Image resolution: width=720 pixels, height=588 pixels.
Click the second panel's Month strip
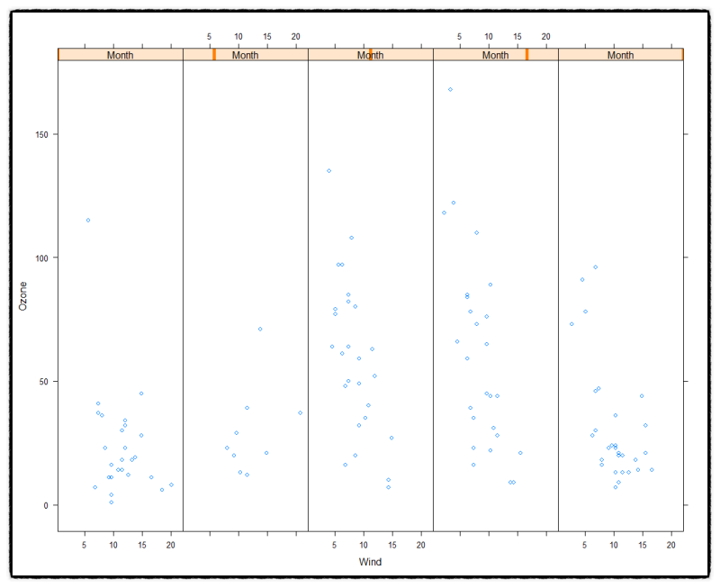[245, 55]
